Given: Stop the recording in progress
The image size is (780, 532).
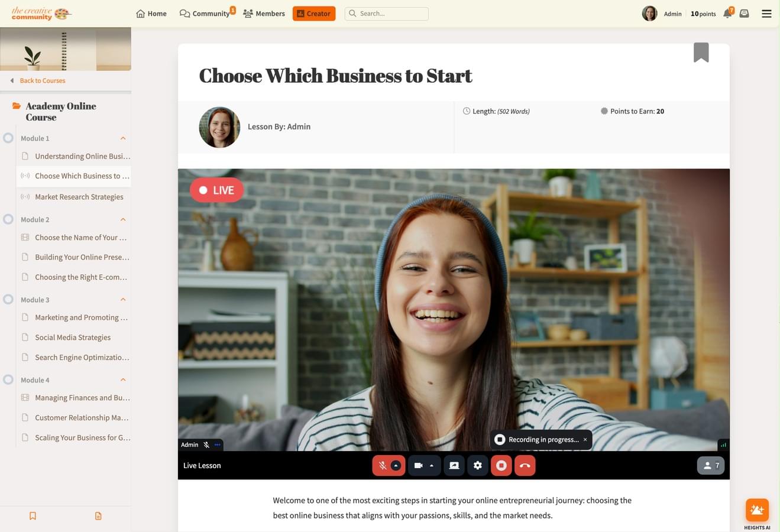Looking at the screenshot, I should (x=501, y=465).
